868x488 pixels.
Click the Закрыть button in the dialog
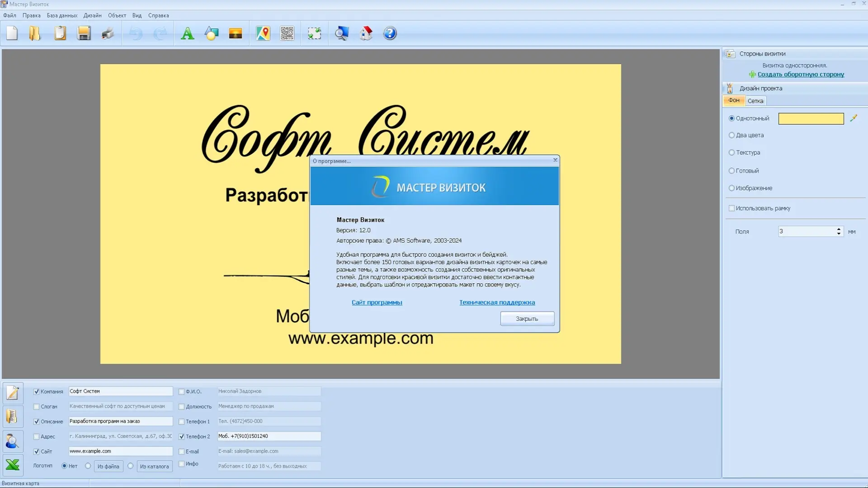pyautogui.click(x=527, y=319)
